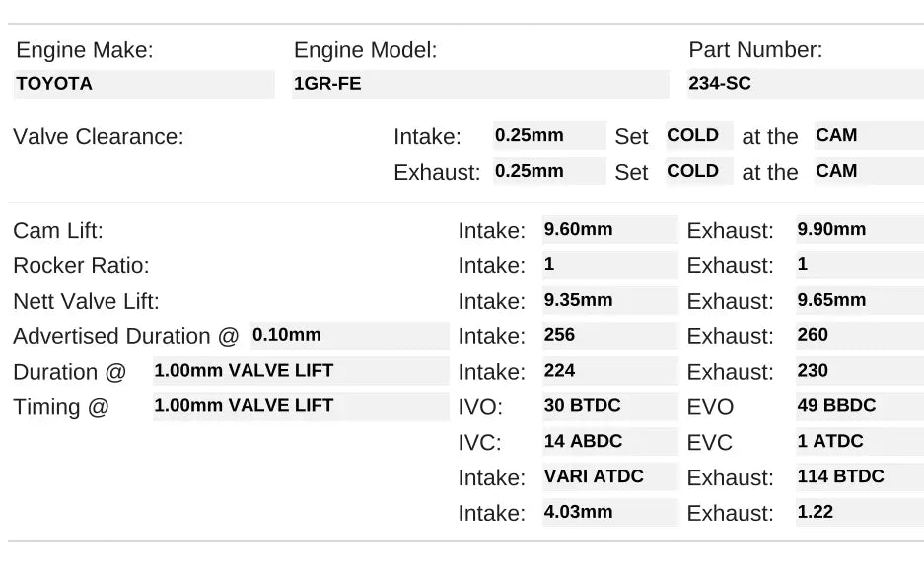
Task: Click the IVO field showing 30 BTDC
Action: pos(609,406)
